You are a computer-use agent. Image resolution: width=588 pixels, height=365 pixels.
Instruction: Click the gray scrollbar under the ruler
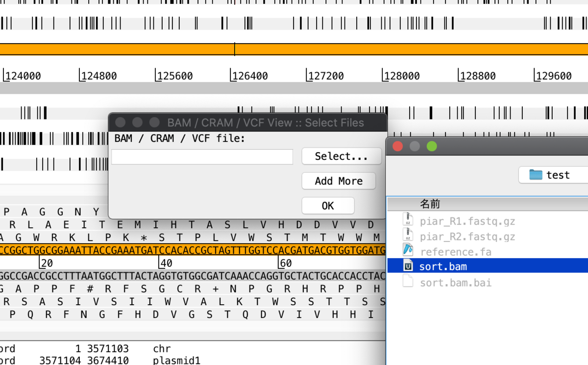[x=294, y=88]
